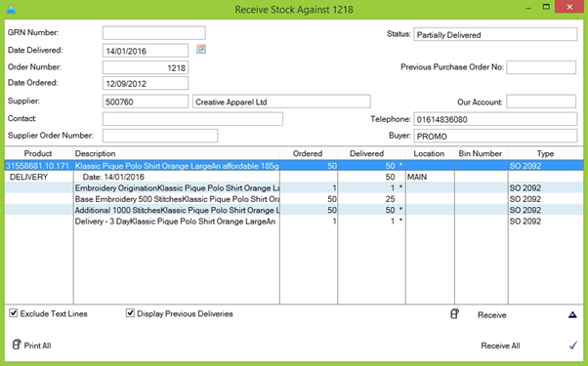The height and width of the screenshot is (366, 588).
Task: Click the Receive button label
Action: pos(491,315)
